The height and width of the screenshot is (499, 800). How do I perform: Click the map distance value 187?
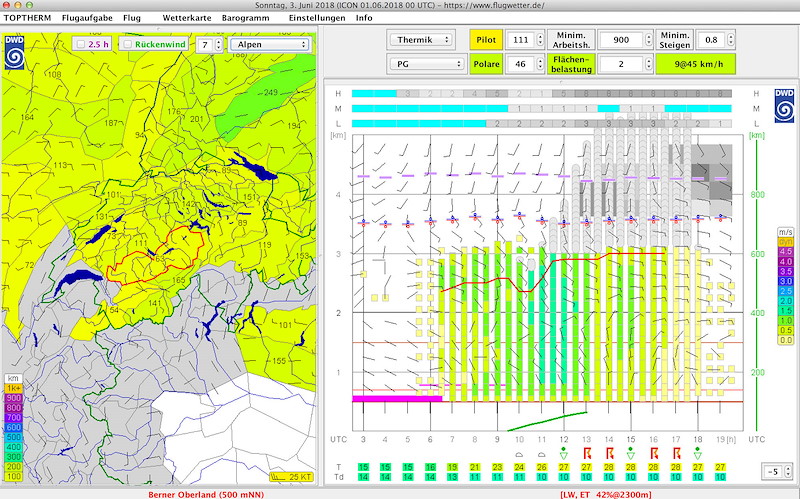pyautogui.click(x=111, y=123)
